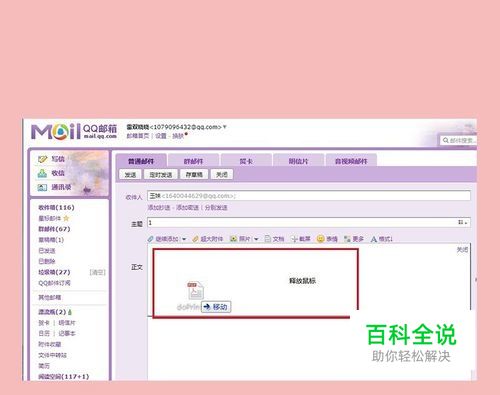Open QQ邮件订阅 in the sidebar
Screen dimensions: 500x395
[54, 283]
